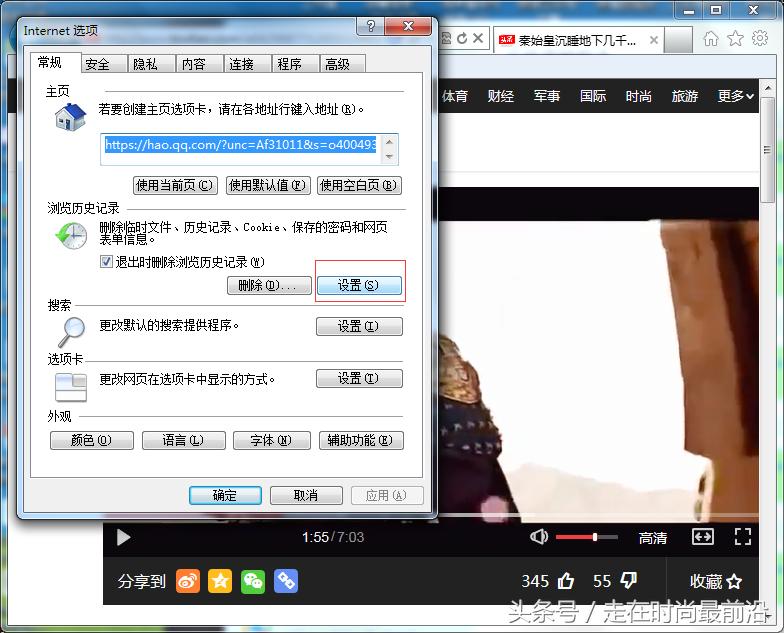This screenshot has height=633, width=784.
Task: Click the stop loading X icon next to refresh
Action: (x=478, y=38)
